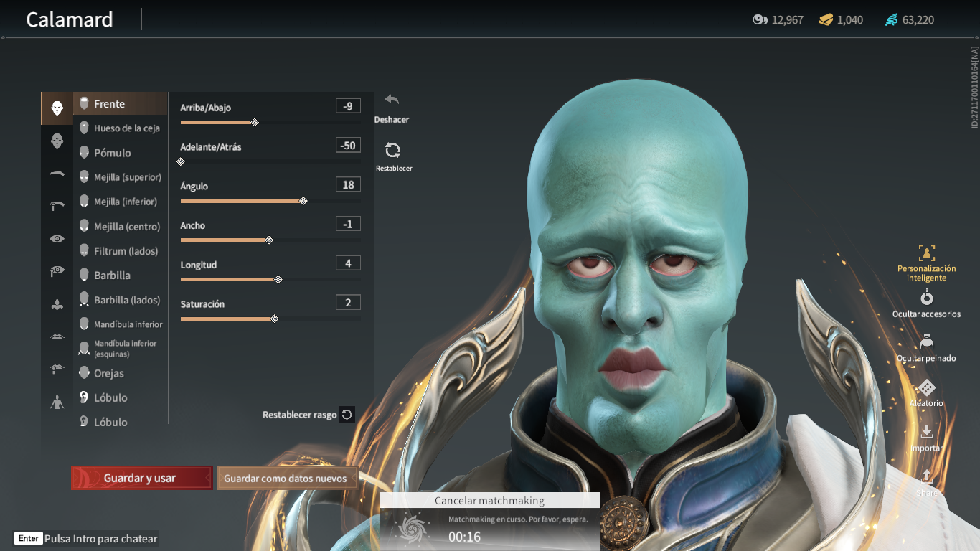980x551 pixels.
Task: Click the matchmaking timer 00:16
Action: (x=464, y=537)
